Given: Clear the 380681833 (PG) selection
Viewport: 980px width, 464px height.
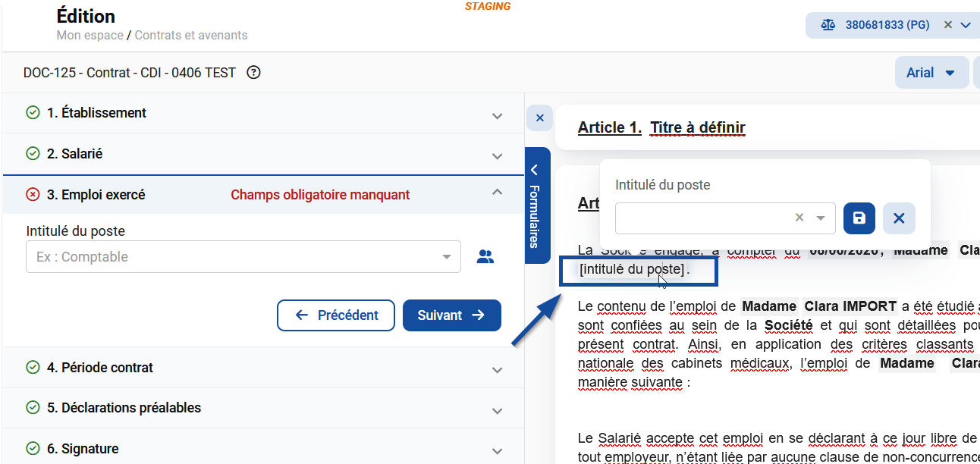Looking at the screenshot, I should 948,25.
